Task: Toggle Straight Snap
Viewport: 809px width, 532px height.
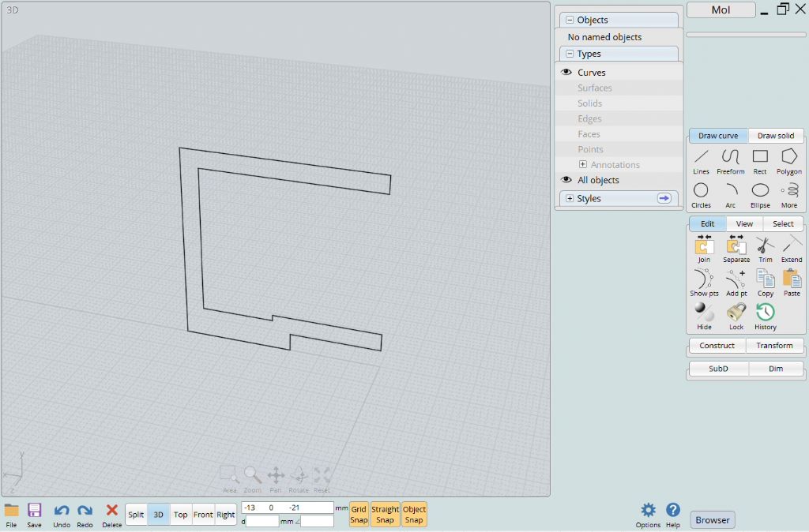Action: pyautogui.click(x=385, y=515)
